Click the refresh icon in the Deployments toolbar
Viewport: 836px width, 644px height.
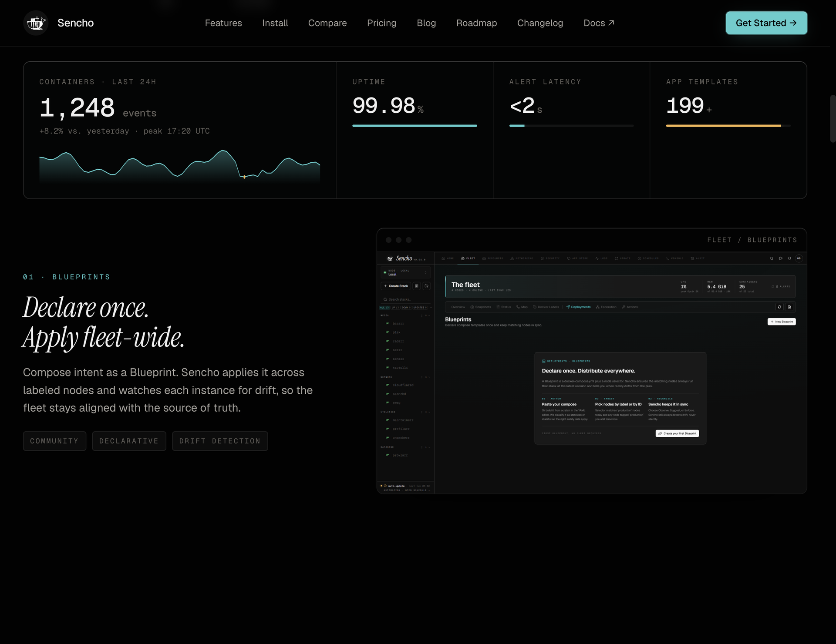coord(779,307)
